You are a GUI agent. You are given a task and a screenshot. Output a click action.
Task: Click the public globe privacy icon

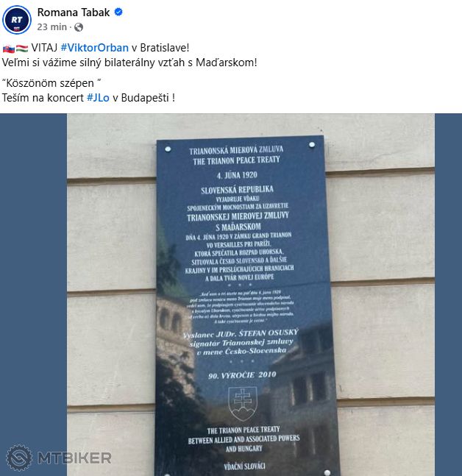pyautogui.click(x=79, y=27)
